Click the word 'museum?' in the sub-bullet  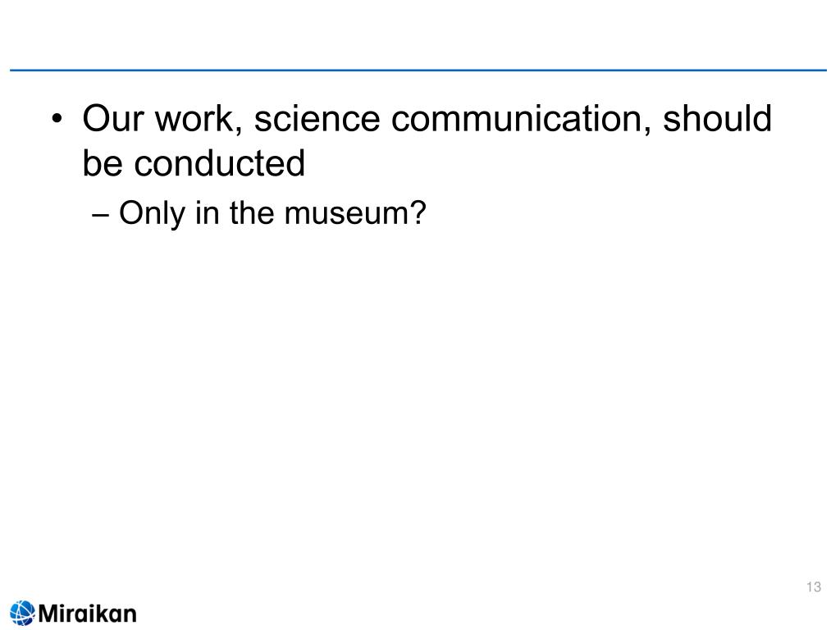[355, 213]
